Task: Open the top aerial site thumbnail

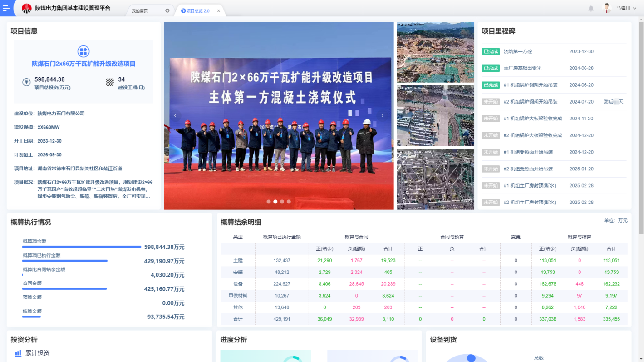Action: (x=435, y=52)
